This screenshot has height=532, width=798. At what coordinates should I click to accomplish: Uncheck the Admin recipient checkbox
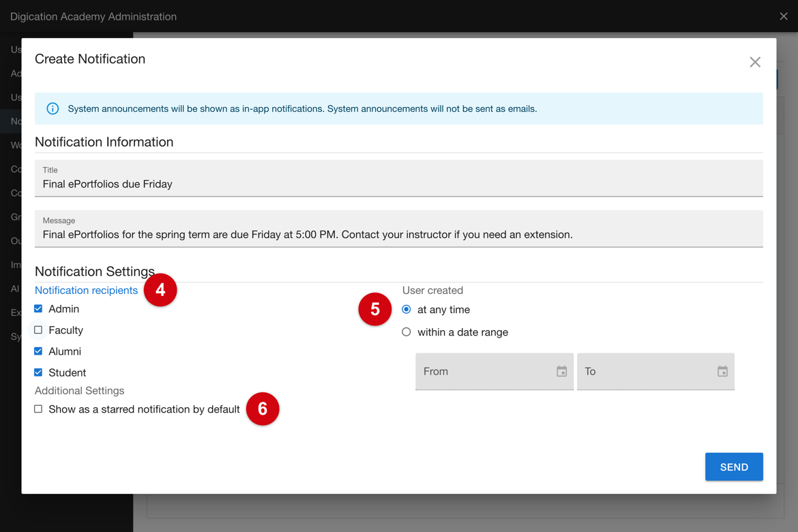(38, 308)
